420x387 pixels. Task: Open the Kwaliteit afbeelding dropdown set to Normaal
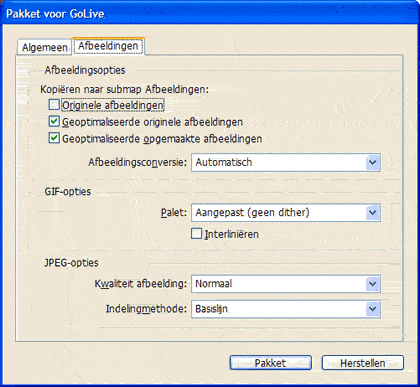pyautogui.click(x=286, y=284)
